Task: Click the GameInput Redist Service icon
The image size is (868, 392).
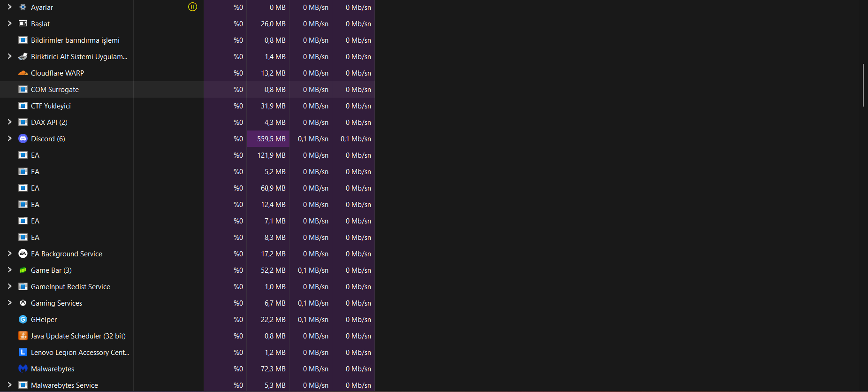Action: tap(23, 286)
